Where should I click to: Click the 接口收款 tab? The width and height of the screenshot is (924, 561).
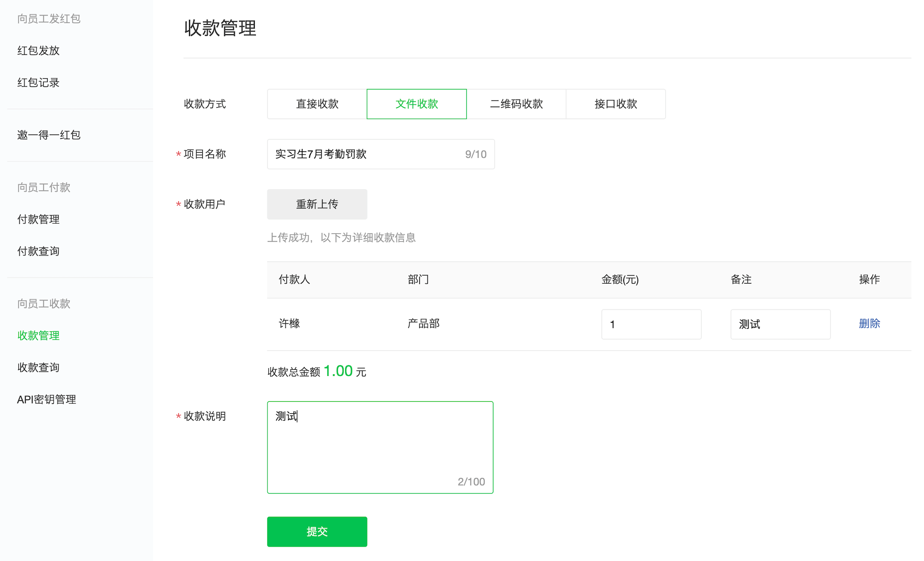[x=615, y=103]
